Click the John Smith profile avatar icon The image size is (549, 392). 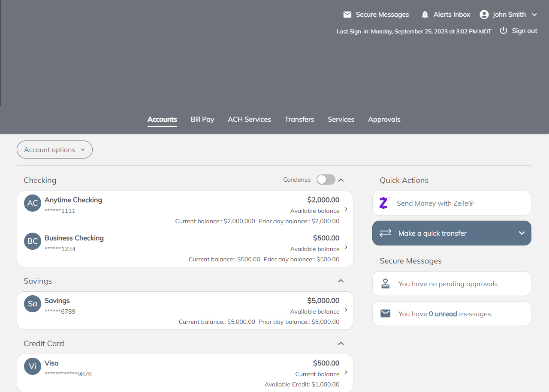[484, 15]
